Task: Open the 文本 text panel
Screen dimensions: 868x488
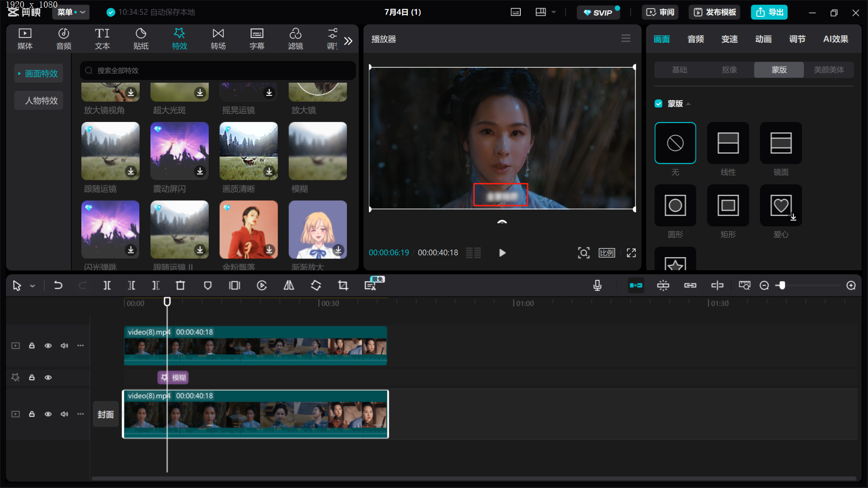Action: [x=102, y=39]
